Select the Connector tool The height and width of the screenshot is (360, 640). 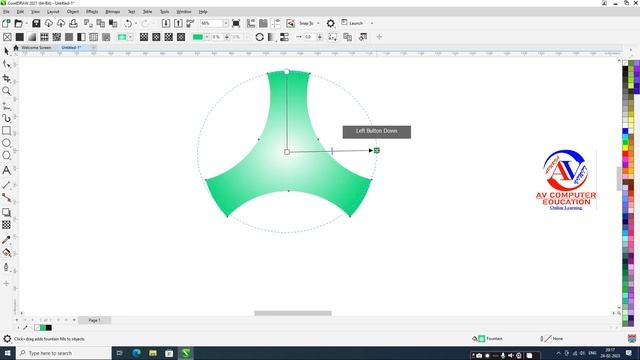click(x=6, y=198)
